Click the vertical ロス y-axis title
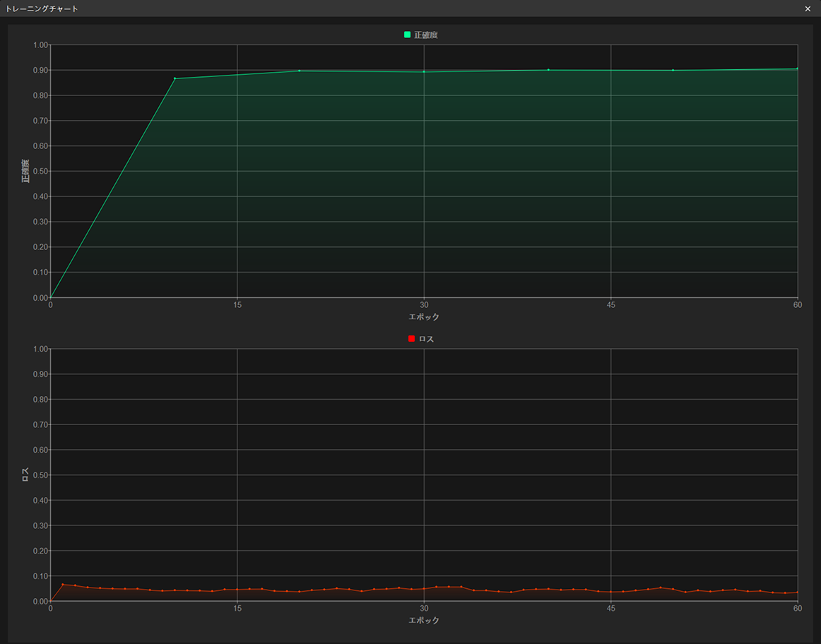Screen dimensions: 821x644 [25, 475]
